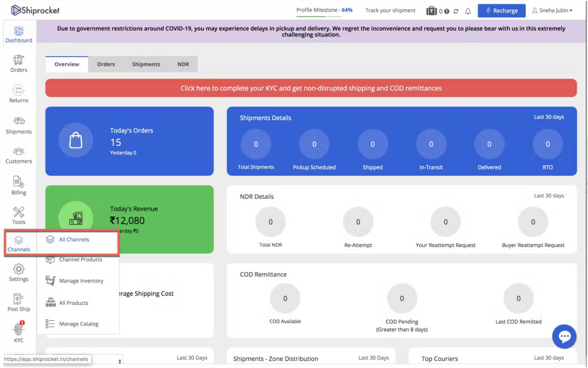
Task: Click the Channel Products box icon
Action: (x=50, y=259)
